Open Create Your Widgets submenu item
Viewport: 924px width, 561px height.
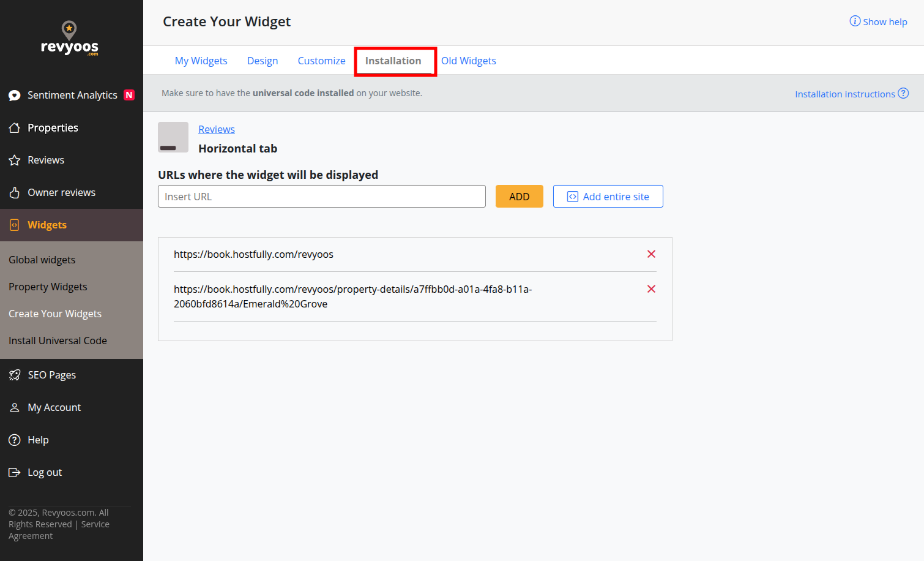55,314
